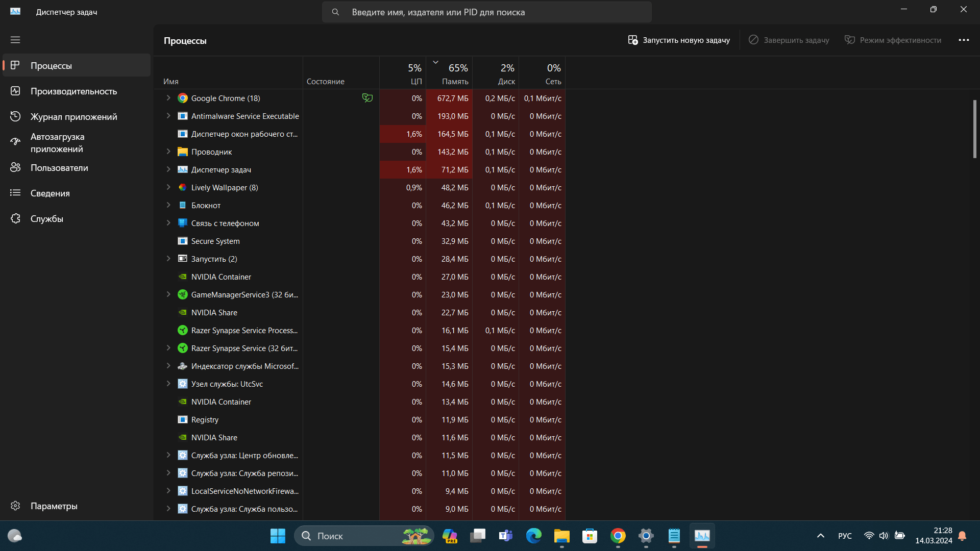Expand Запустить (2) process group

(x=168, y=259)
